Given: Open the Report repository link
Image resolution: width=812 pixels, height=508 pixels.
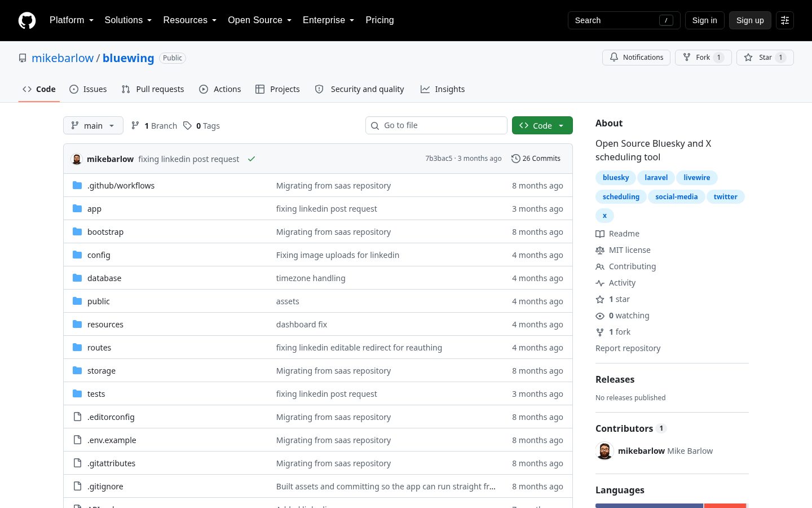Looking at the screenshot, I should (628, 348).
